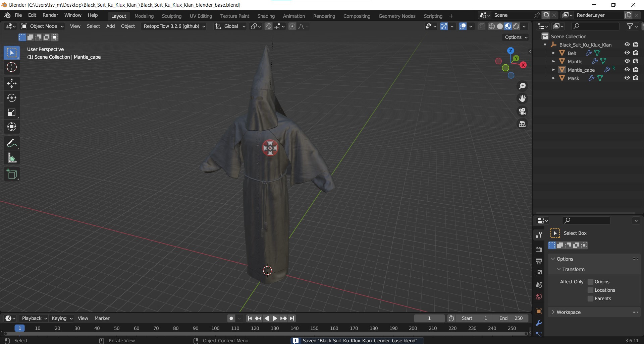Open the RetopoFlow 3.2.6 dropdown
Image resolution: width=644 pixels, height=344 pixels.
click(174, 26)
